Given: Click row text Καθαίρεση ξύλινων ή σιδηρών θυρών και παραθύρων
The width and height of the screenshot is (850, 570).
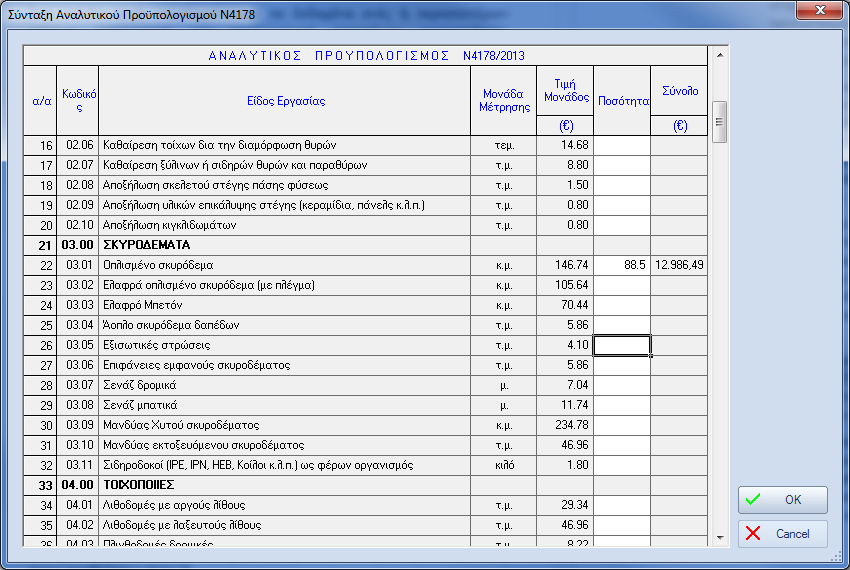Looking at the screenshot, I should click(235, 165).
